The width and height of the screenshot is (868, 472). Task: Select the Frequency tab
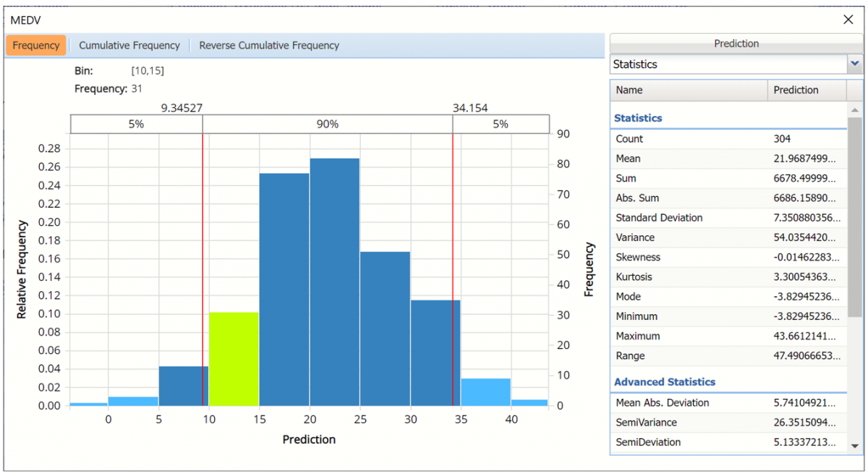[36, 46]
